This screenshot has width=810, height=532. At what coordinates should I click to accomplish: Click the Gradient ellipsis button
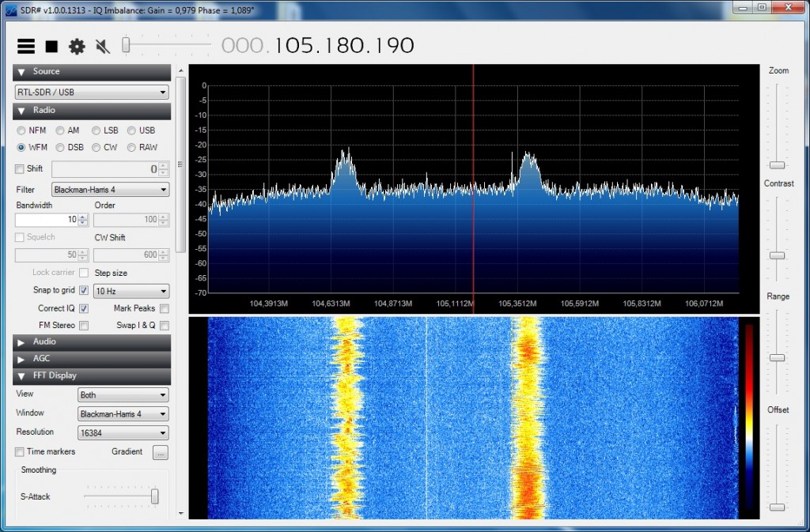click(x=161, y=452)
